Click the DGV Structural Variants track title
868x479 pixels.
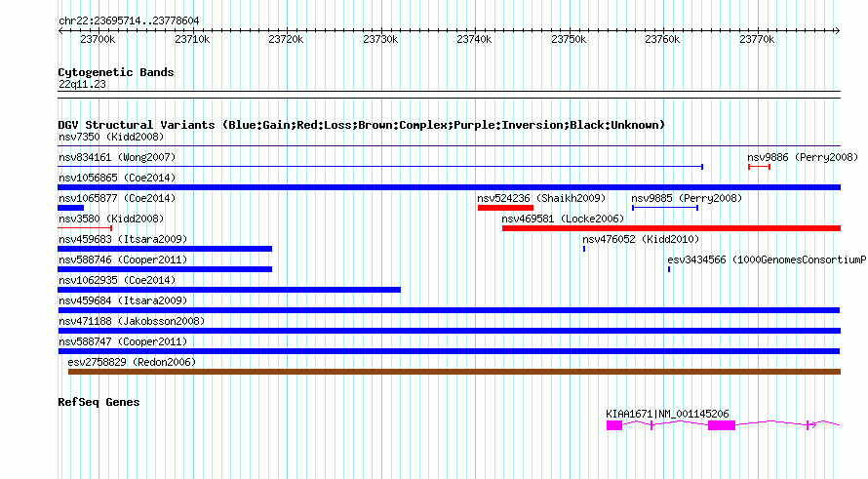tap(362, 125)
